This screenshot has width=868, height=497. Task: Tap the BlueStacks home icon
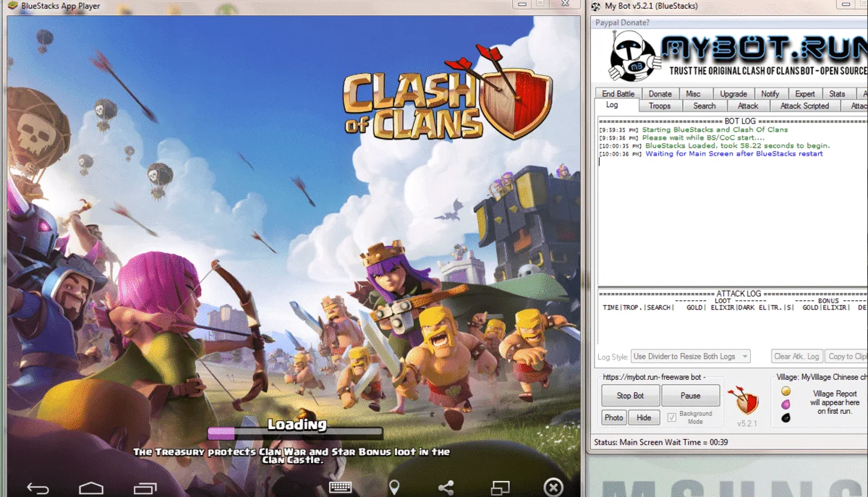(91, 489)
